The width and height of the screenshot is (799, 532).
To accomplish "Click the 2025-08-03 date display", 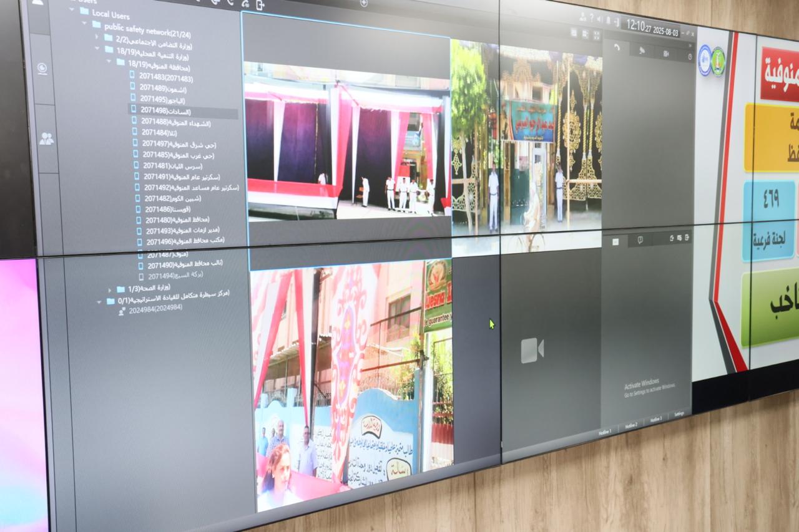I will 666,32.
